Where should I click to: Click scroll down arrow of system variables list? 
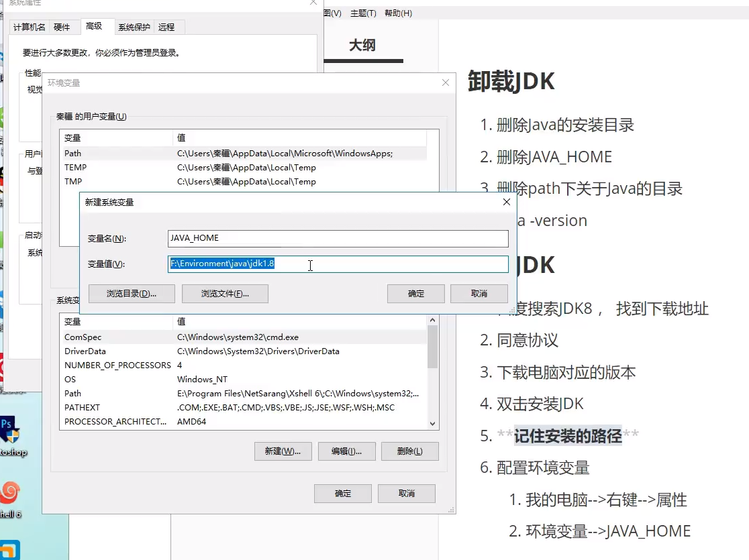(x=432, y=423)
